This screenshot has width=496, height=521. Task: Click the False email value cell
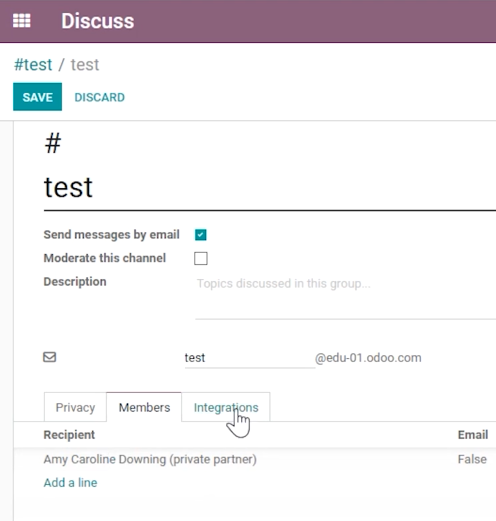click(x=472, y=459)
